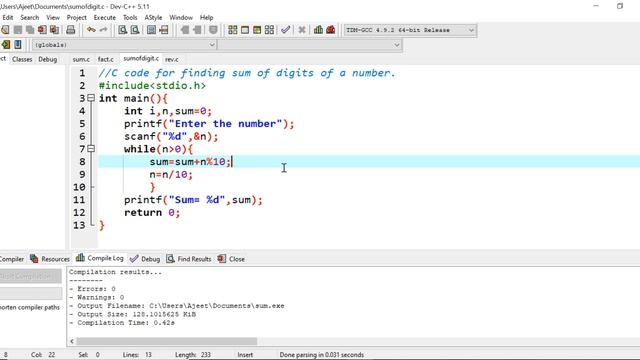Open the empty function list dropdown
The height and width of the screenshot is (360, 640).
(x=309, y=45)
